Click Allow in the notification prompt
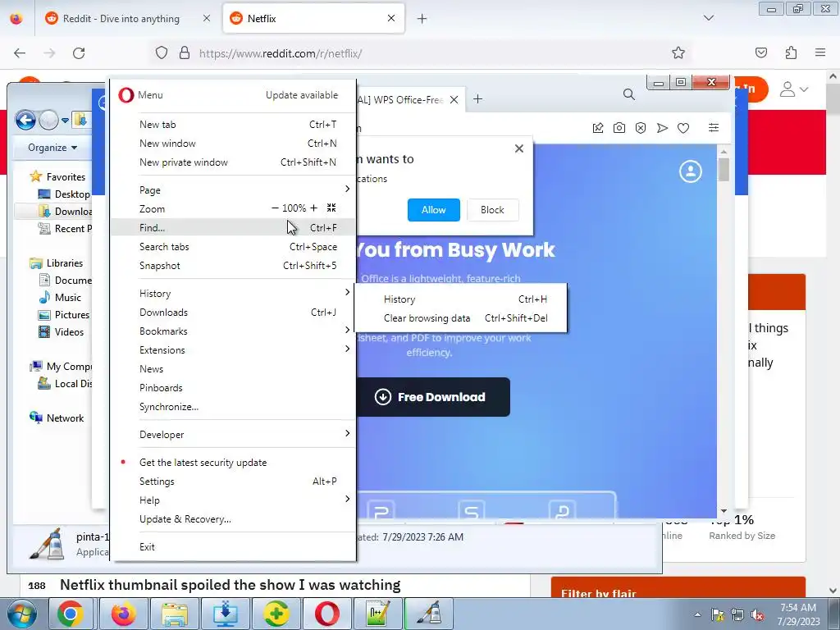This screenshot has width=840, height=630. (x=433, y=210)
